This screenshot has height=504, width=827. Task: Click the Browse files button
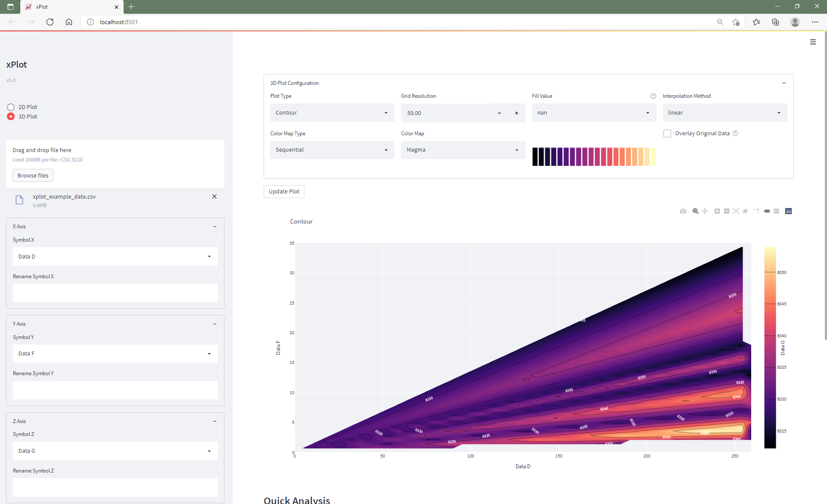click(33, 175)
